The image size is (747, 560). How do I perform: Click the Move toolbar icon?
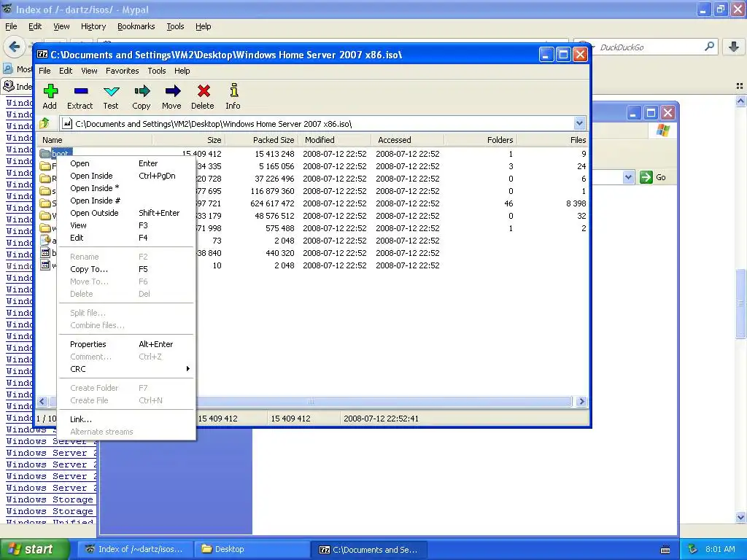point(172,90)
